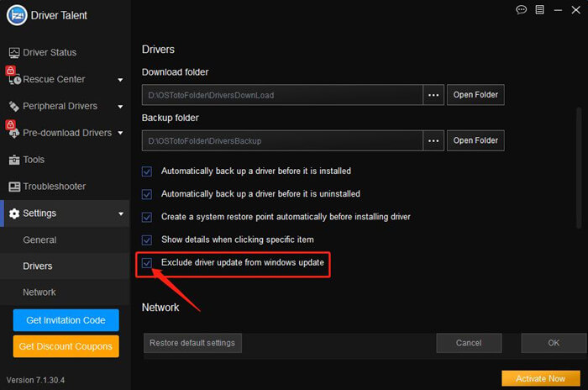Viewport: 588px width, 390px height.
Task: Expand the Rescue Center submenu arrow
Action: 120,80
